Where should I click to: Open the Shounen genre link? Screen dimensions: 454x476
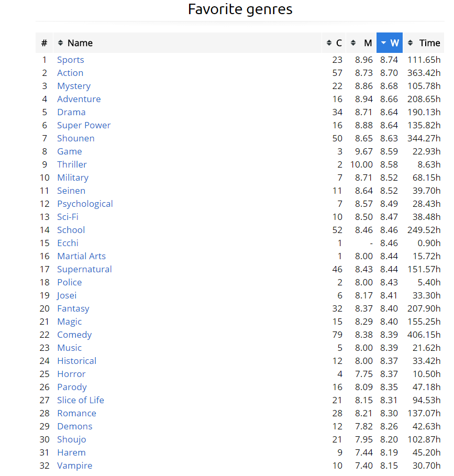(x=76, y=138)
